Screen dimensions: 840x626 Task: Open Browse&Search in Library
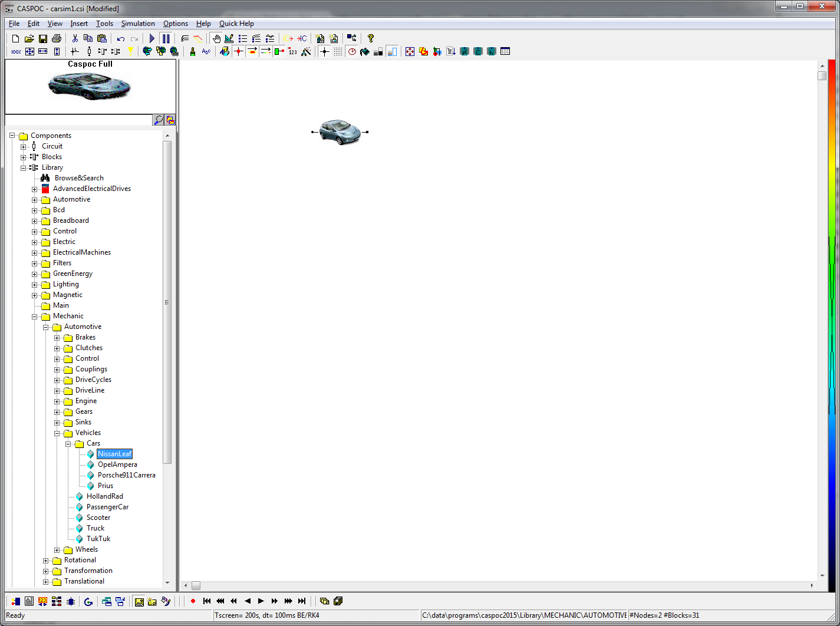[79, 178]
